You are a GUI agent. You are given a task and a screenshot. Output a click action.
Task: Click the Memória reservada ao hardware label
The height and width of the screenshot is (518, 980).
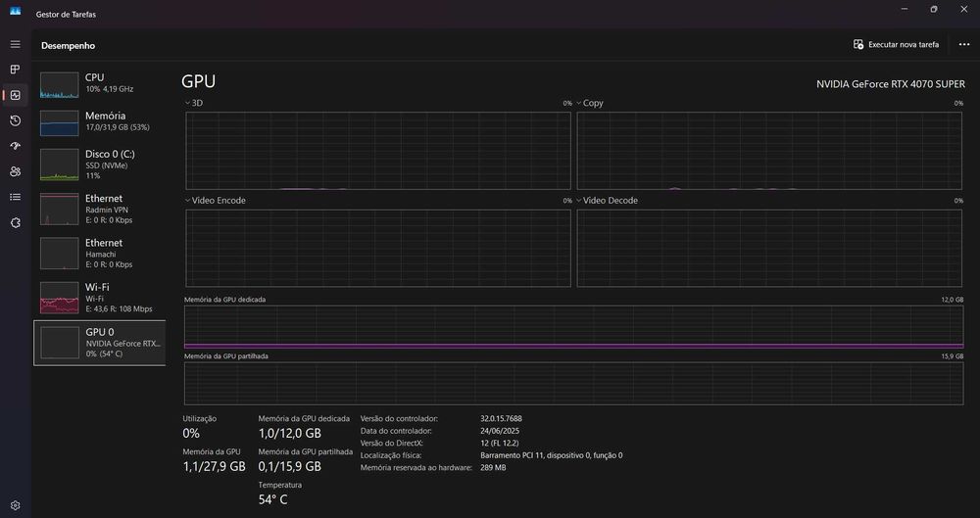[416, 467]
